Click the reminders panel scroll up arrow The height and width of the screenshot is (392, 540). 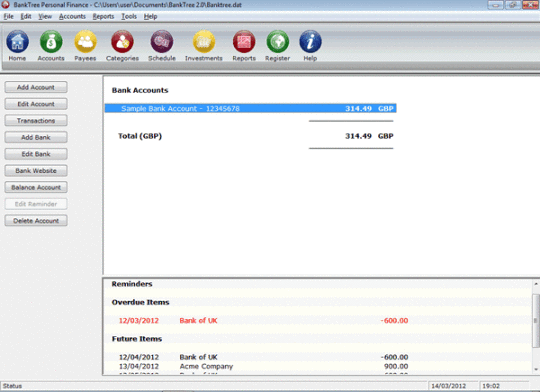click(536, 284)
